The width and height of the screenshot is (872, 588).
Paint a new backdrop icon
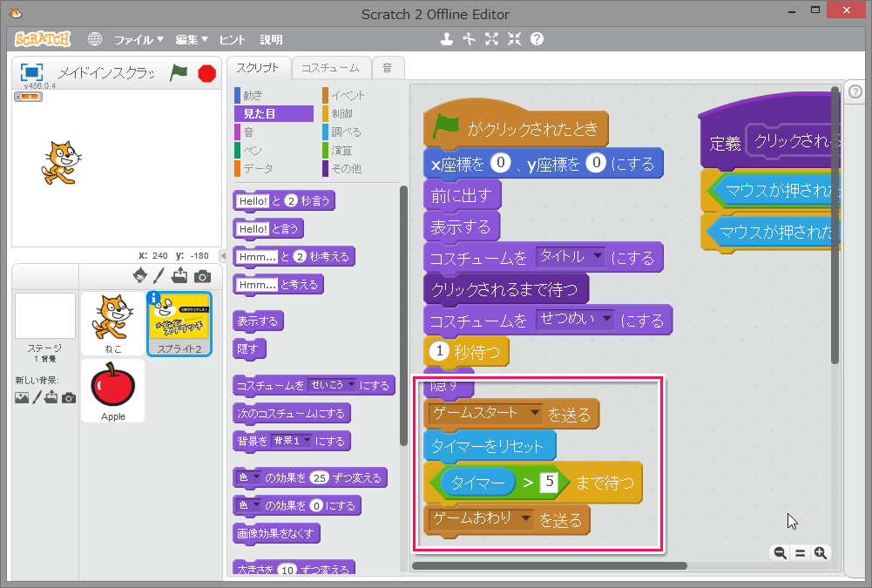click(x=37, y=398)
